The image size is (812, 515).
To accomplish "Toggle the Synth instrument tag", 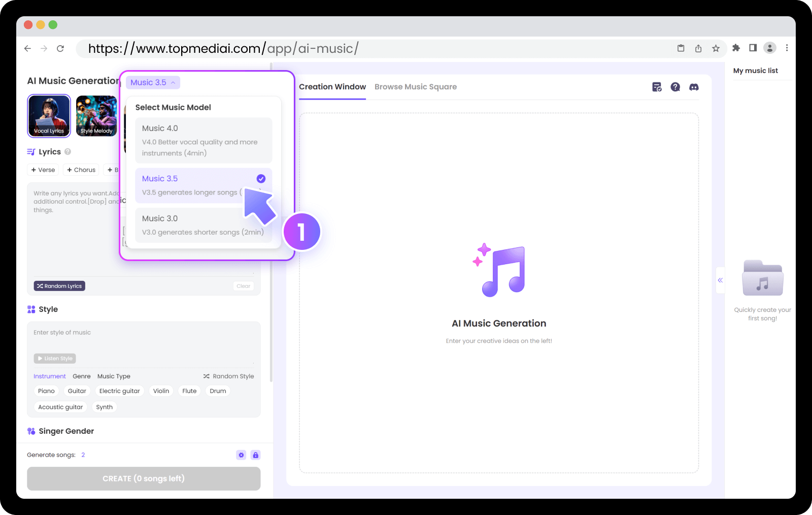I will 105,407.
